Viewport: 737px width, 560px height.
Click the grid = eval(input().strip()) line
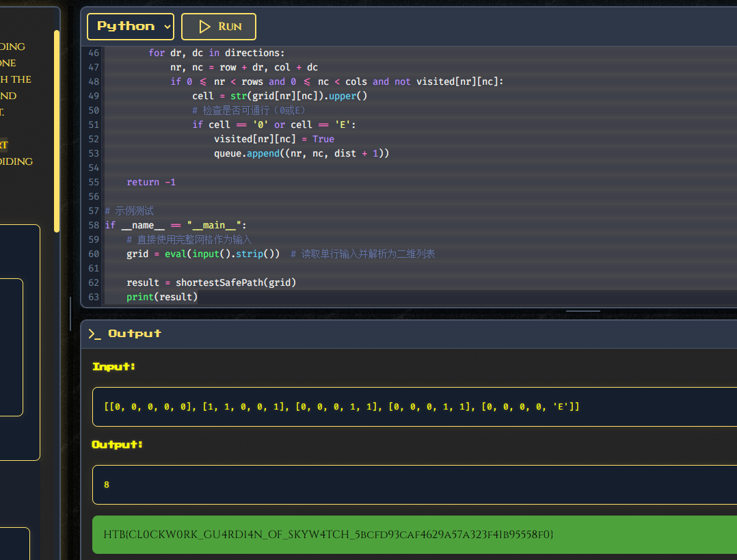pos(203,254)
